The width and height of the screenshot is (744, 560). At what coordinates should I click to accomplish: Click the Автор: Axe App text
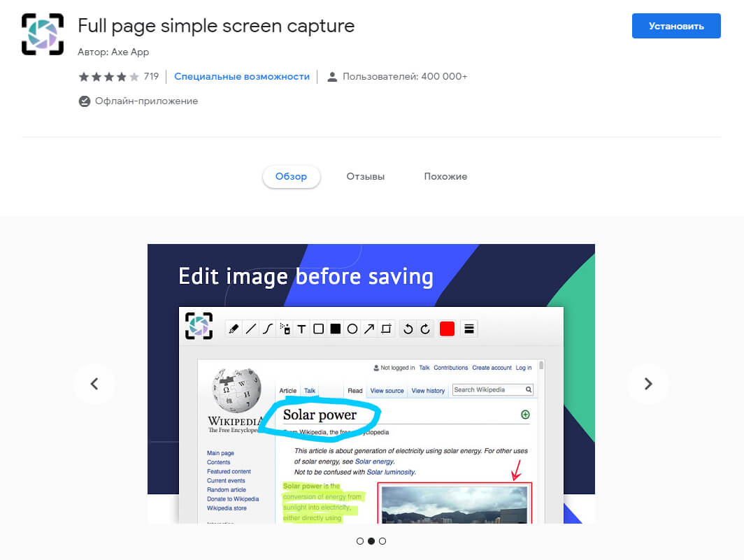pos(113,52)
